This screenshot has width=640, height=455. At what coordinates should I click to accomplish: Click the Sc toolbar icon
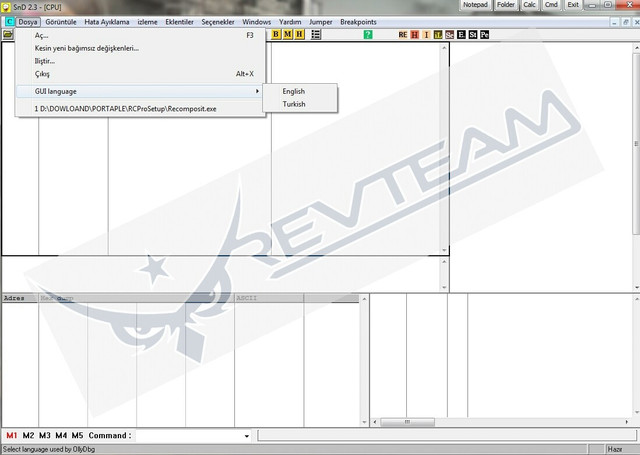pos(449,35)
